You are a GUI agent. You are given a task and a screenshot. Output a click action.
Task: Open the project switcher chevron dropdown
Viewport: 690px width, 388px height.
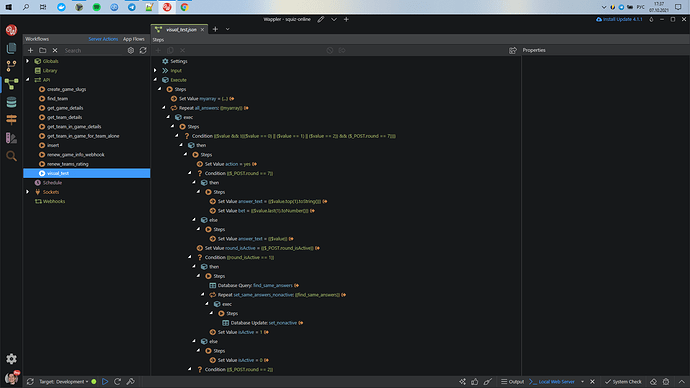point(334,19)
